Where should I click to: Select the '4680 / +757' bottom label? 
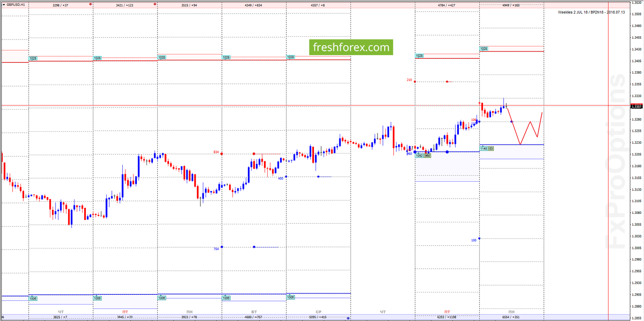point(253,317)
